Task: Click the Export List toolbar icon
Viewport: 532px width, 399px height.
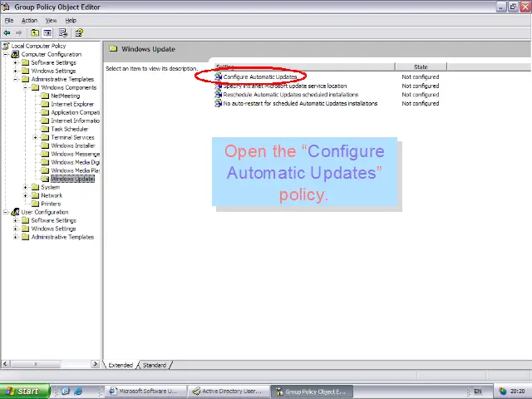Action: tap(63, 32)
